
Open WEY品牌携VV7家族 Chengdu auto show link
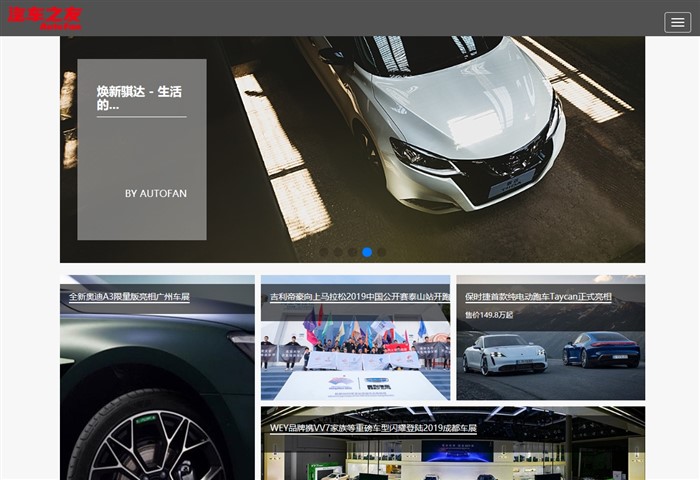click(373, 428)
